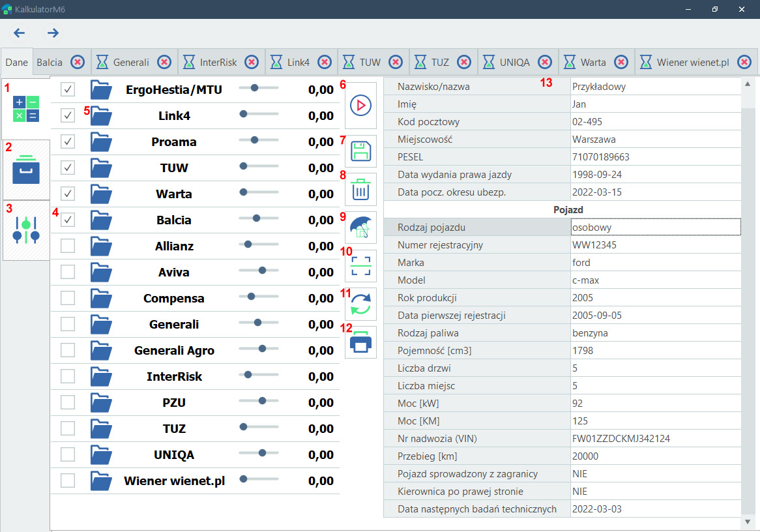The height and width of the screenshot is (532, 760).
Task: Check the UNIQA checkbox
Action: click(x=68, y=454)
